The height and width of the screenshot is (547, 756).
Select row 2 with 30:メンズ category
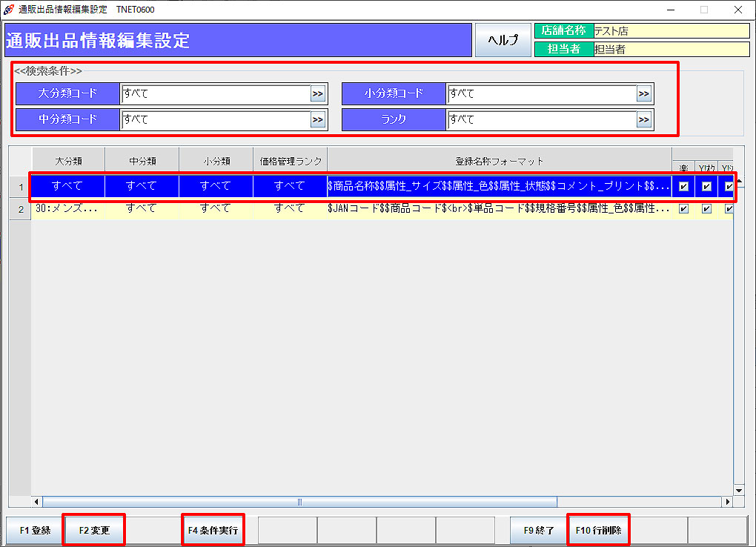tap(67, 209)
